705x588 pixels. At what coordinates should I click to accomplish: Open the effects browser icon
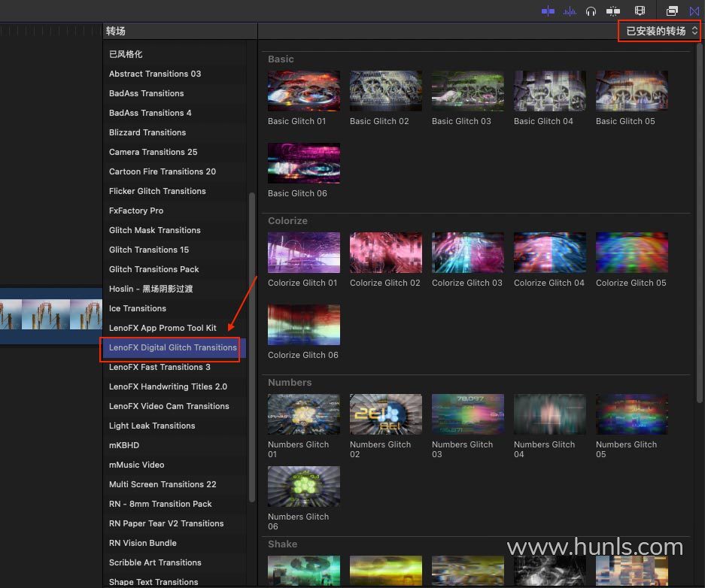click(x=672, y=11)
